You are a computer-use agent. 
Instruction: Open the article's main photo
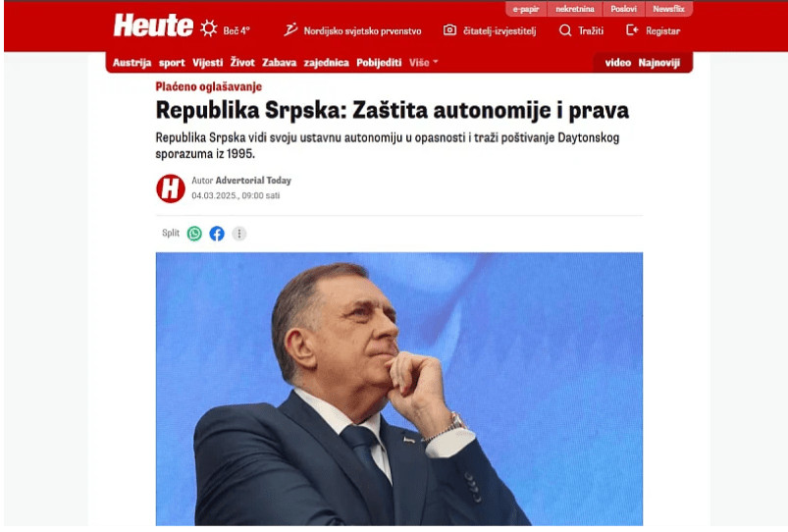coord(399,389)
